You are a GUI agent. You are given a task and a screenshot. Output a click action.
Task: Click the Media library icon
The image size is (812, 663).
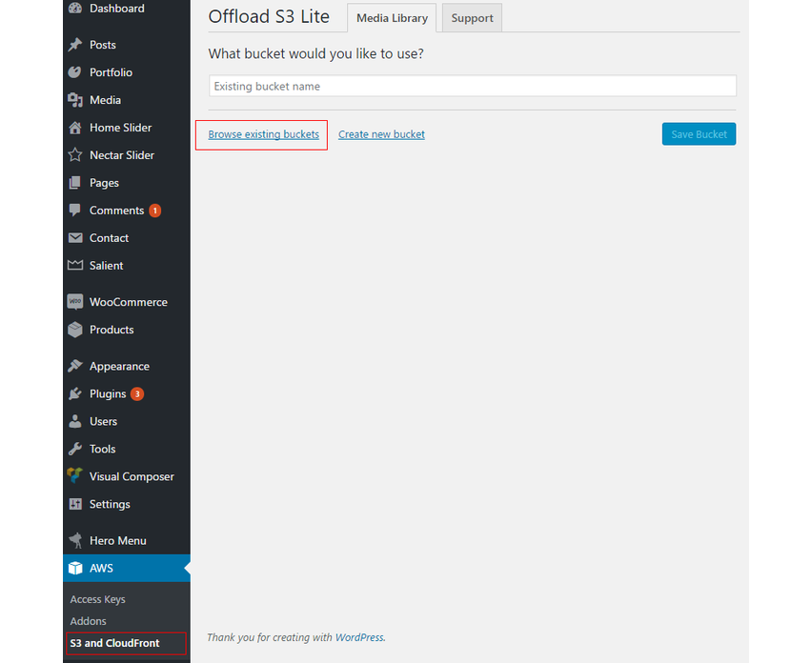coord(75,100)
